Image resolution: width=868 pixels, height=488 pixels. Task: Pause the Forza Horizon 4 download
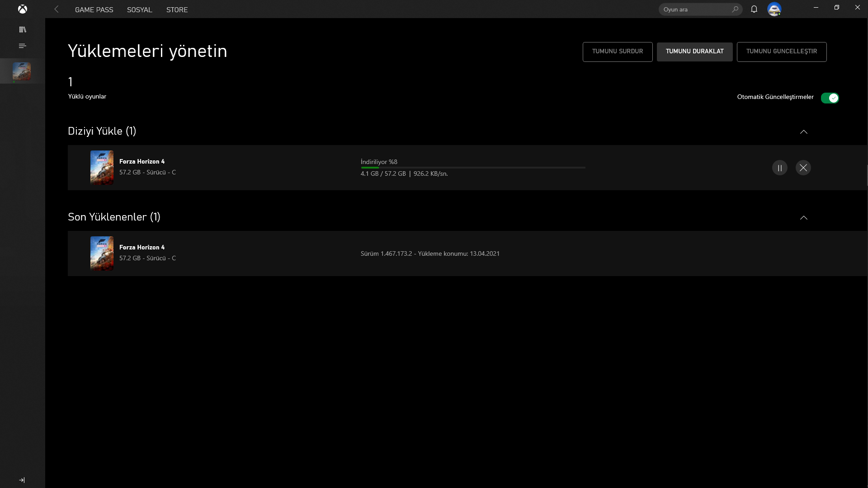pyautogui.click(x=779, y=168)
